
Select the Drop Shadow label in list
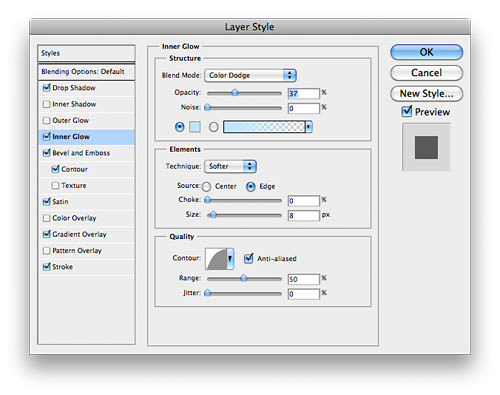tap(74, 88)
